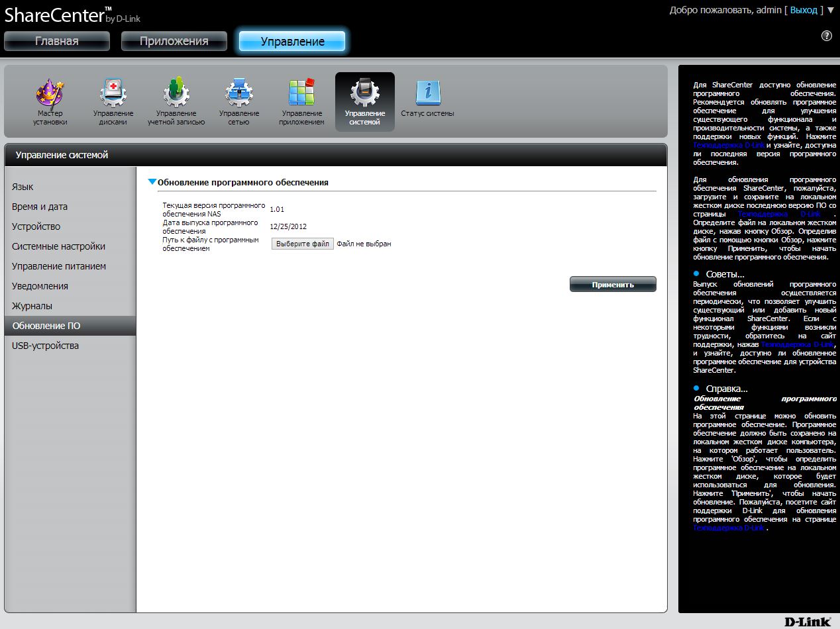Click the help question mark icon
840x629 pixels.
coord(827,36)
